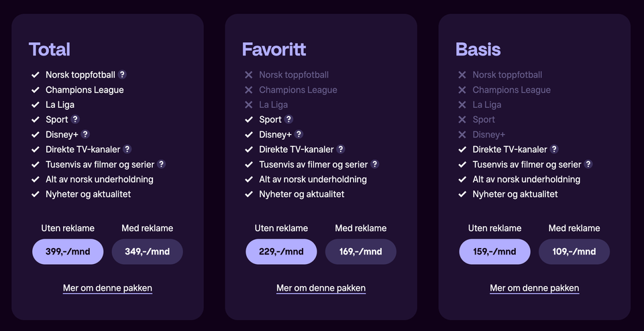Click Tusenvis av filmer help icon in Basis
The width and height of the screenshot is (644, 331).
[588, 164]
